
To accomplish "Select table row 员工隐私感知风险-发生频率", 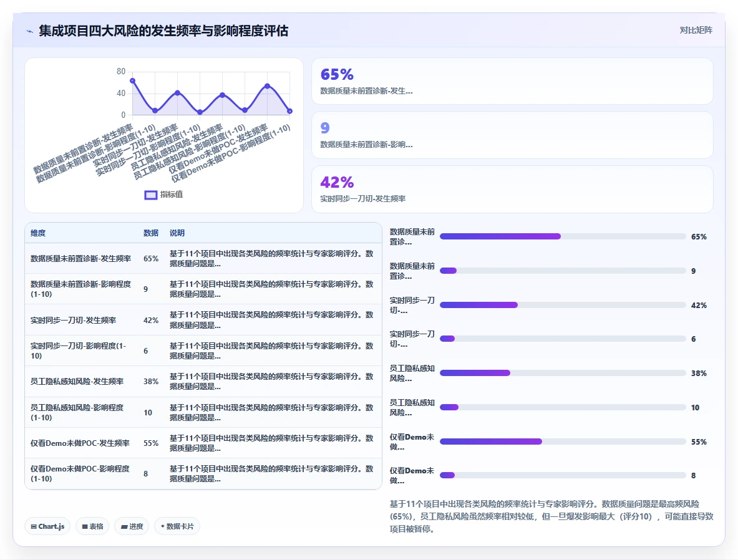I will pyautogui.click(x=203, y=381).
